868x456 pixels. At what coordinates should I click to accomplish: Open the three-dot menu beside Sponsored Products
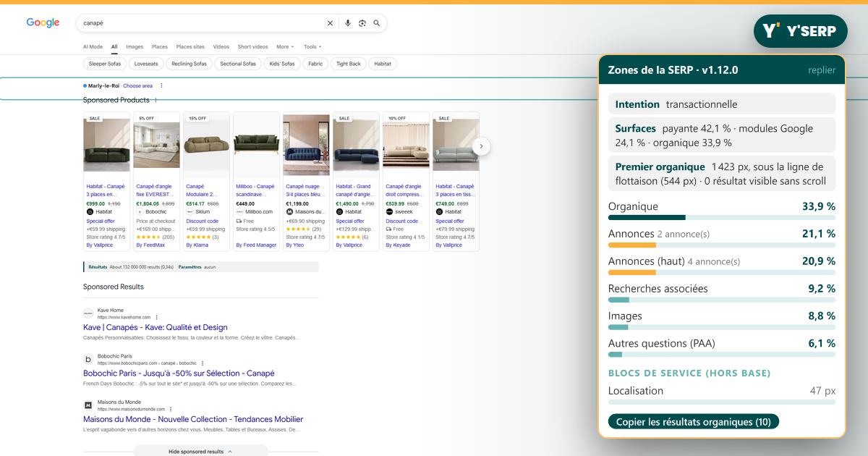156,101
